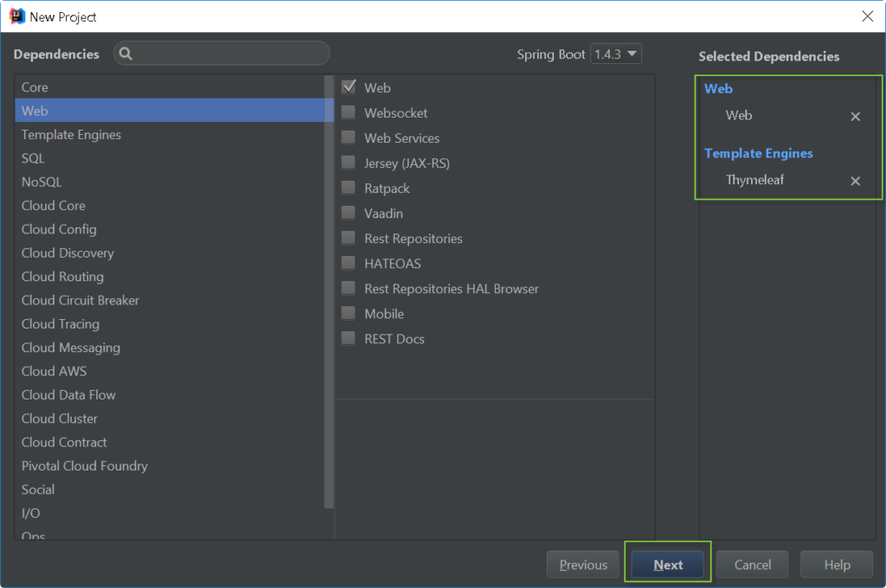
Task: Click Thymeleaf in selected dependencies
Action: click(x=754, y=180)
